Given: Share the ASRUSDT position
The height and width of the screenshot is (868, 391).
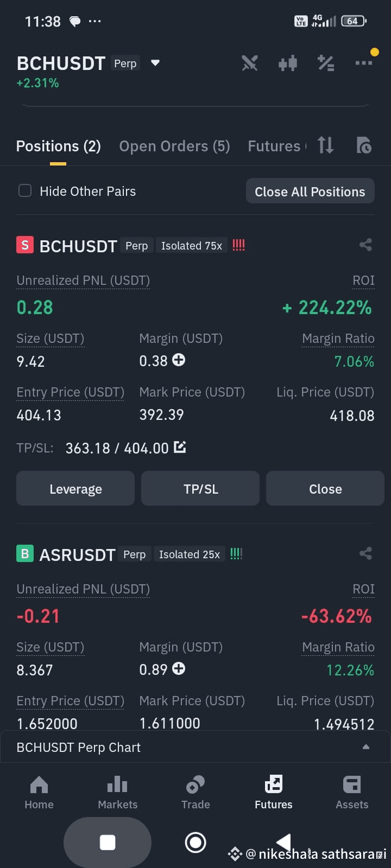Looking at the screenshot, I should point(365,553).
